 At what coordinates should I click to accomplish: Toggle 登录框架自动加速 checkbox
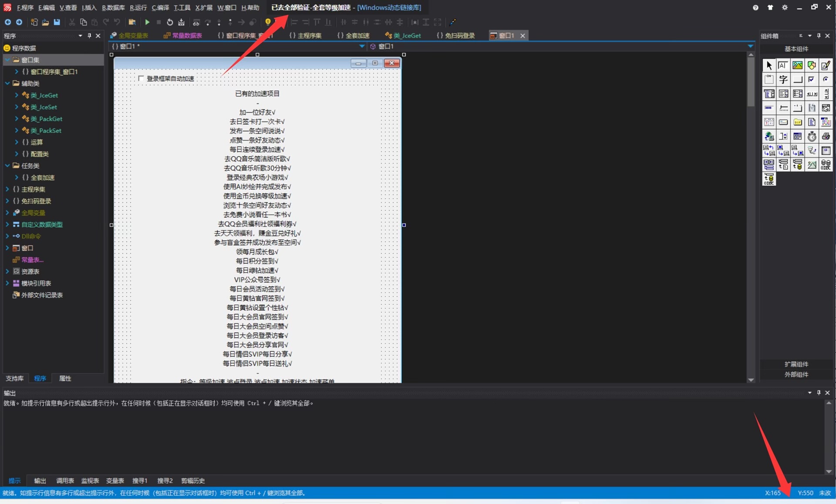click(x=141, y=78)
